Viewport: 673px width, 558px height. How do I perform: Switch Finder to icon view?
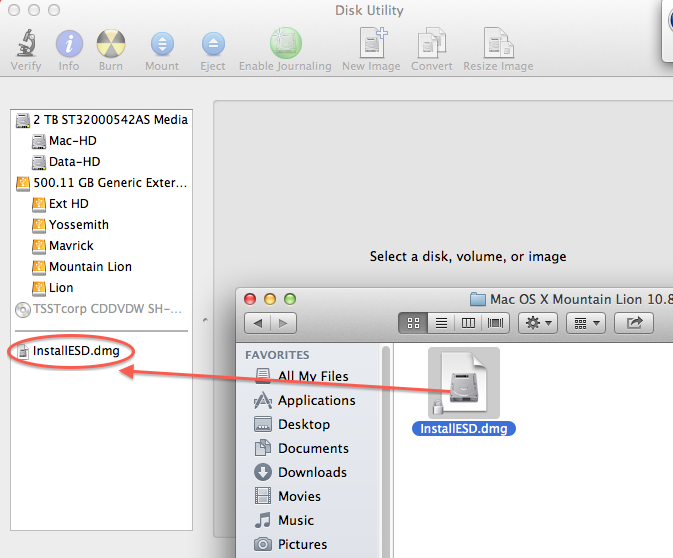coord(413,323)
